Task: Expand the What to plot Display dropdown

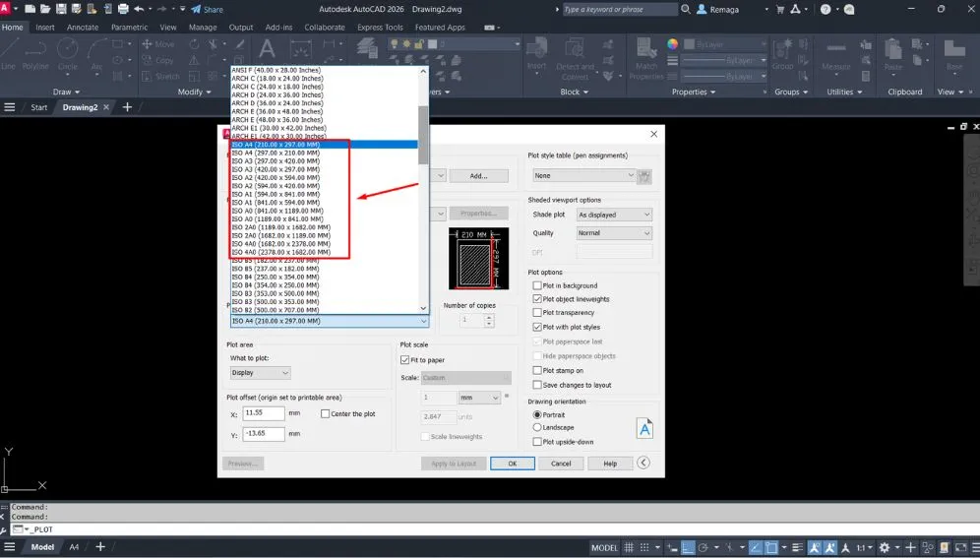Action: [260, 373]
